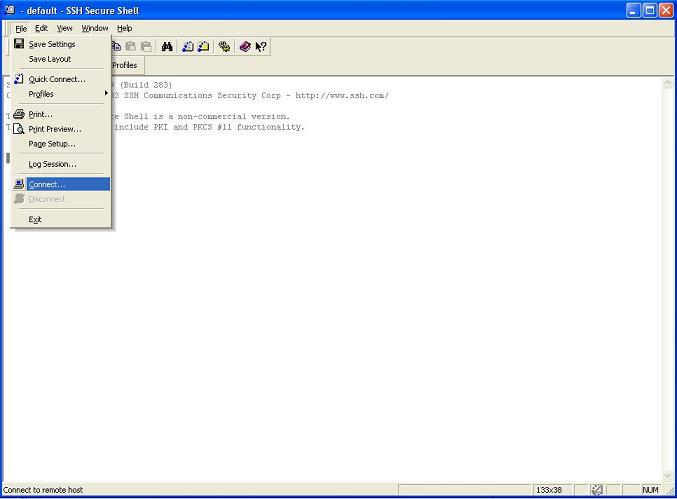This screenshot has height=499, width=677.
Task: Click the Profiles button on toolbar
Action: tap(125, 65)
